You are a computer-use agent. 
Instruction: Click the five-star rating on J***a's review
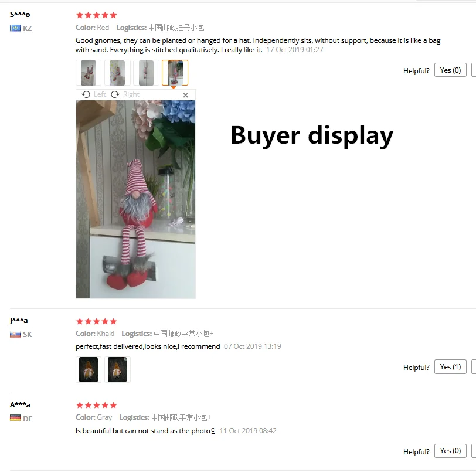coord(97,321)
